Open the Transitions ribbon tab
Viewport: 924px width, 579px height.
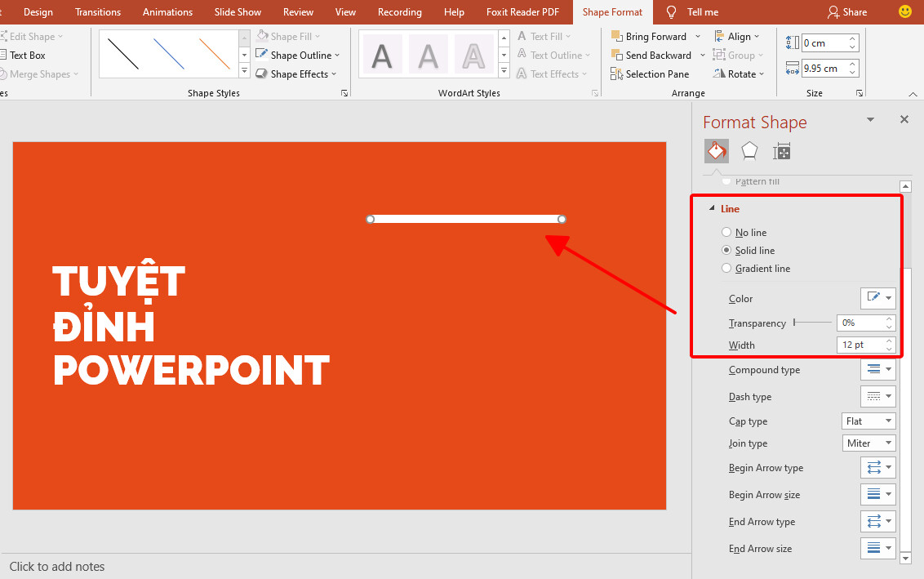(x=97, y=11)
